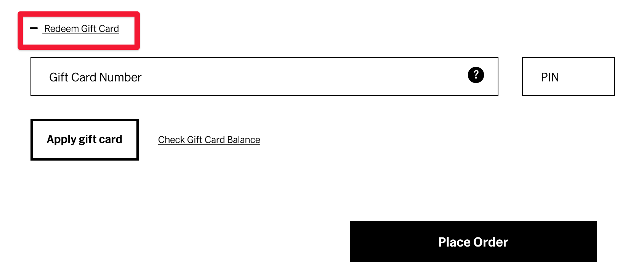Toggle the Redeem Gift Card expander closed

75,29
